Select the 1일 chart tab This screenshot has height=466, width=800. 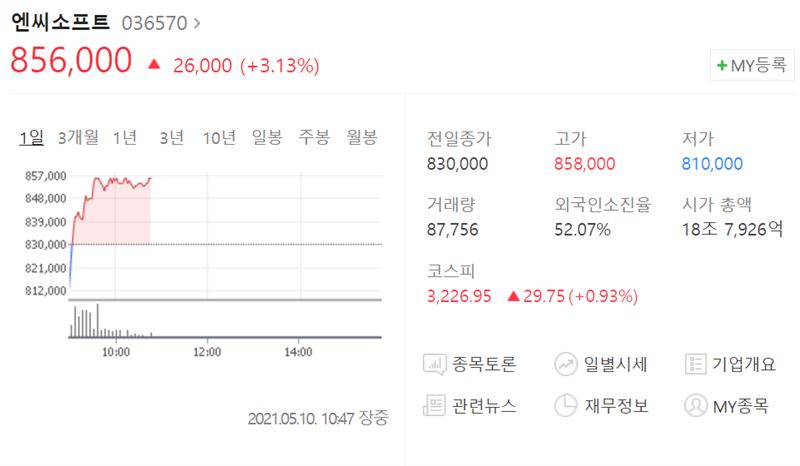[32, 137]
